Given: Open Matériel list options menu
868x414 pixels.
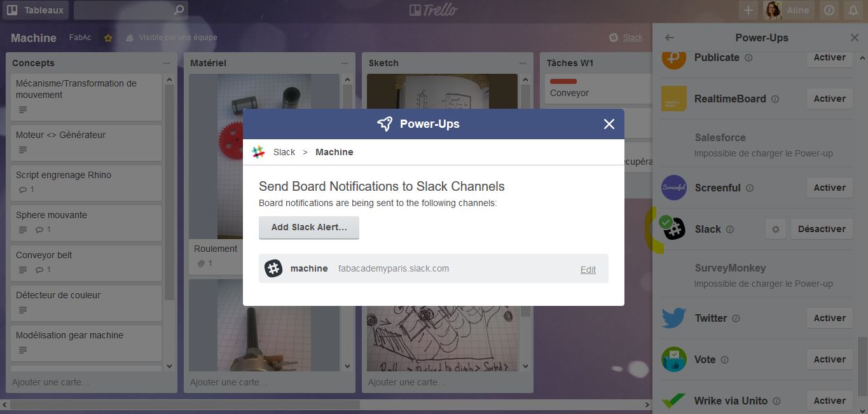Looking at the screenshot, I should click(344, 63).
